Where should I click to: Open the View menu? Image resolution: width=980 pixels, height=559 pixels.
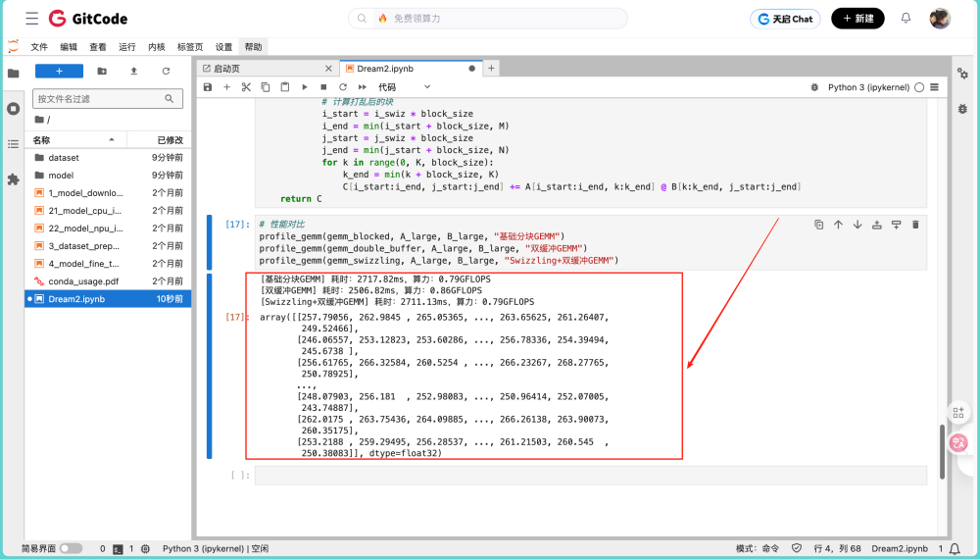click(98, 47)
